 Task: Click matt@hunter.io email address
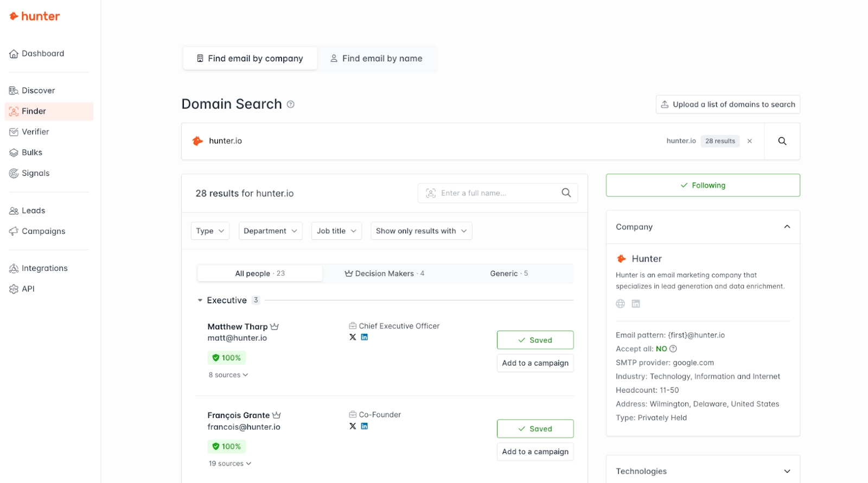point(237,338)
